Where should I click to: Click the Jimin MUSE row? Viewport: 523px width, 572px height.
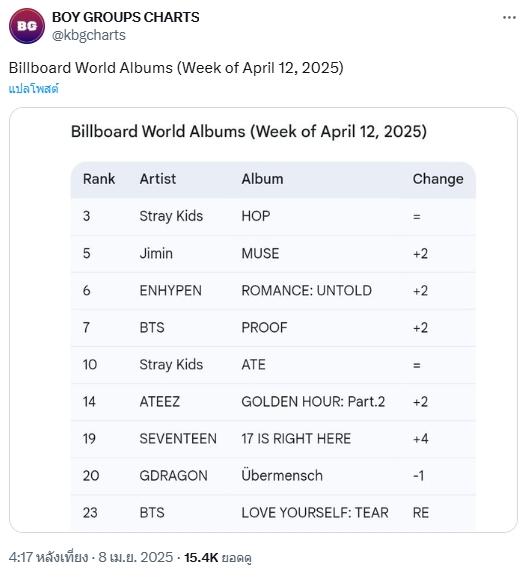pyautogui.click(x=273, y=254)
